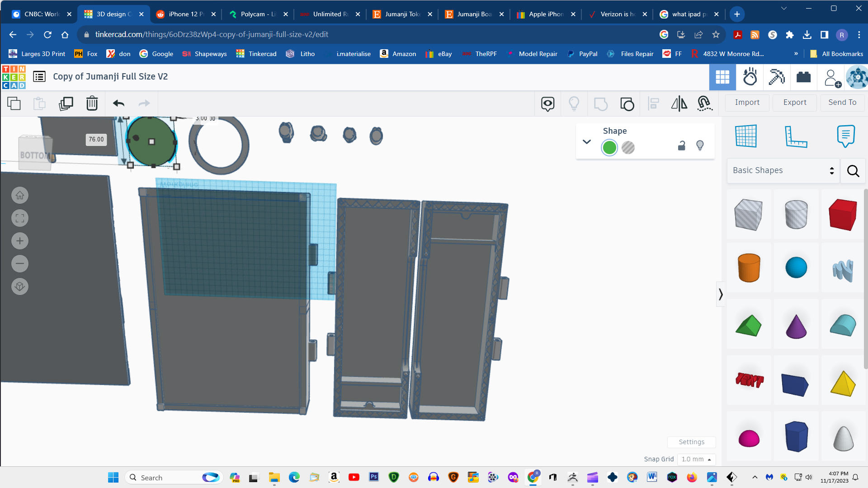This screenshot has width=868, height=488.
Task: Select the green Solid color swatch
Action: tap(609, 147)
